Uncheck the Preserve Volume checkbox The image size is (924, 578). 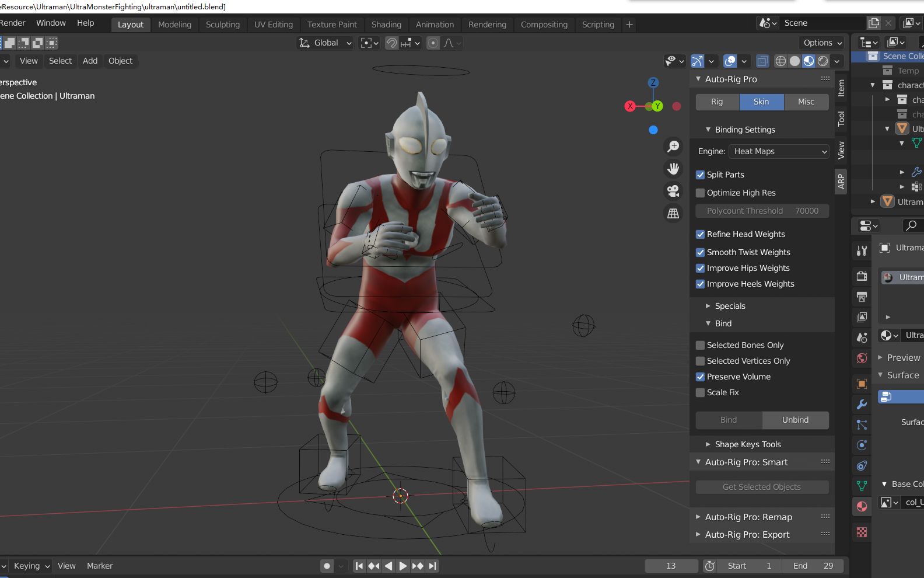point(700,377)
